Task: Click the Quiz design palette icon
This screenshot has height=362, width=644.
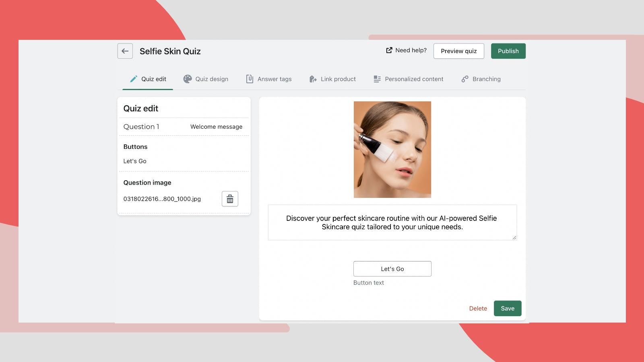Action: [x=187, y=79]
